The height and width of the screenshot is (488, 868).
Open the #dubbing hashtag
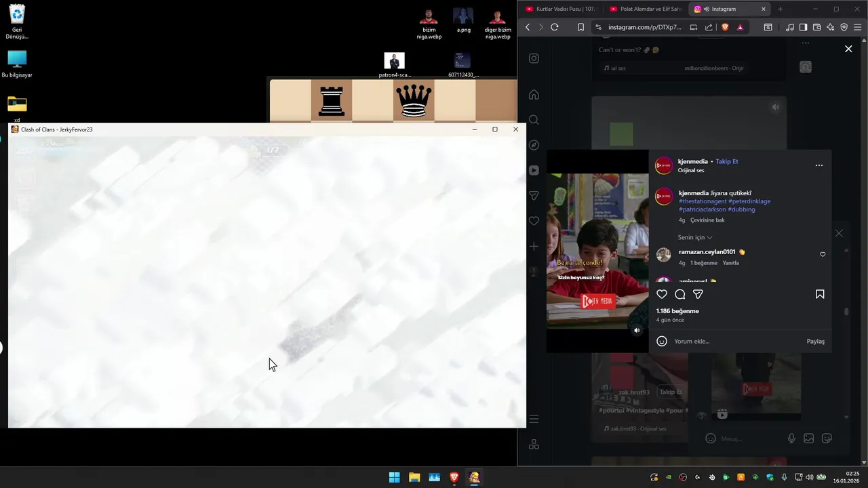[742, 209]
